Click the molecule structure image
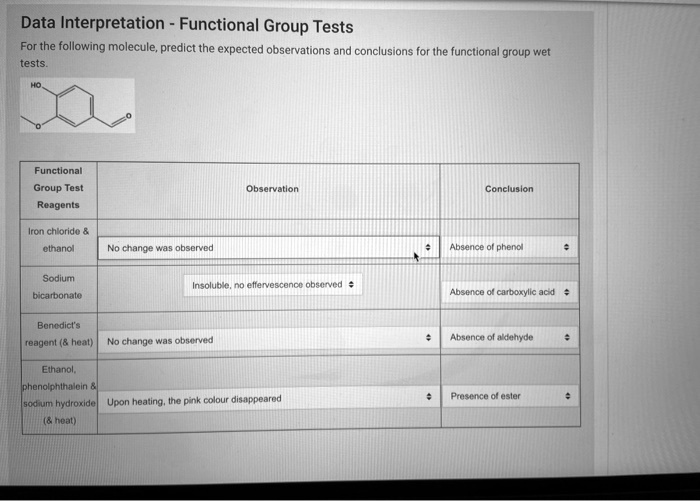The width and height of the screenshot is (700, 501). point(77,105)
